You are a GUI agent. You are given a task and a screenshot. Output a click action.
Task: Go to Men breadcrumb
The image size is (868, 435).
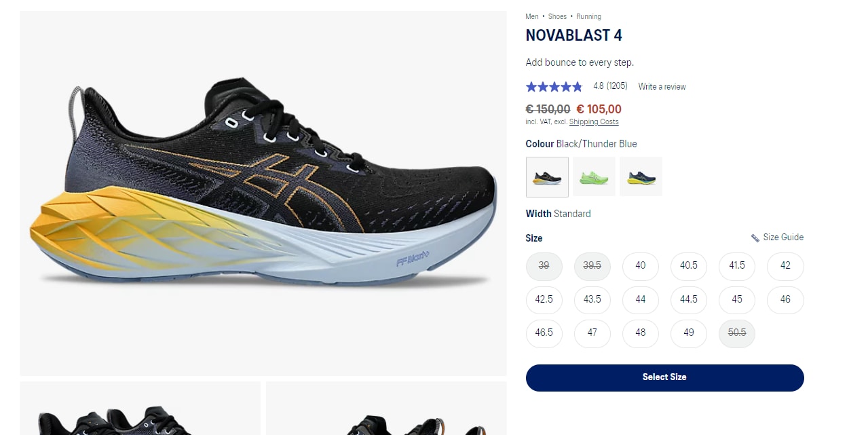point(532,16)
